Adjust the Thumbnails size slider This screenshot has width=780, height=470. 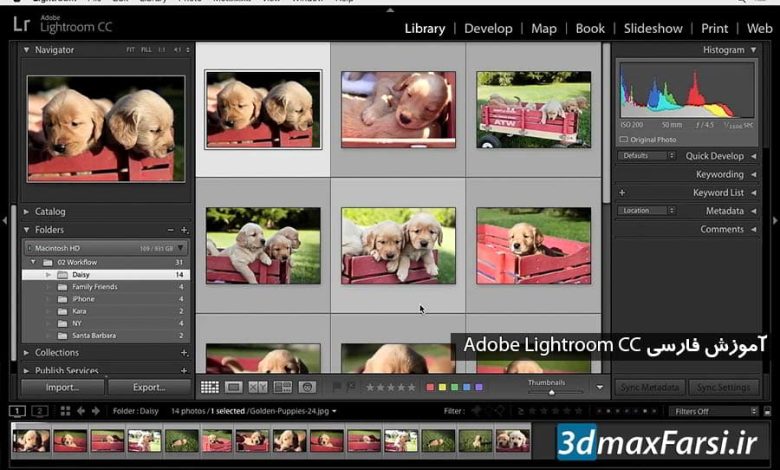[x=552, y=392]
